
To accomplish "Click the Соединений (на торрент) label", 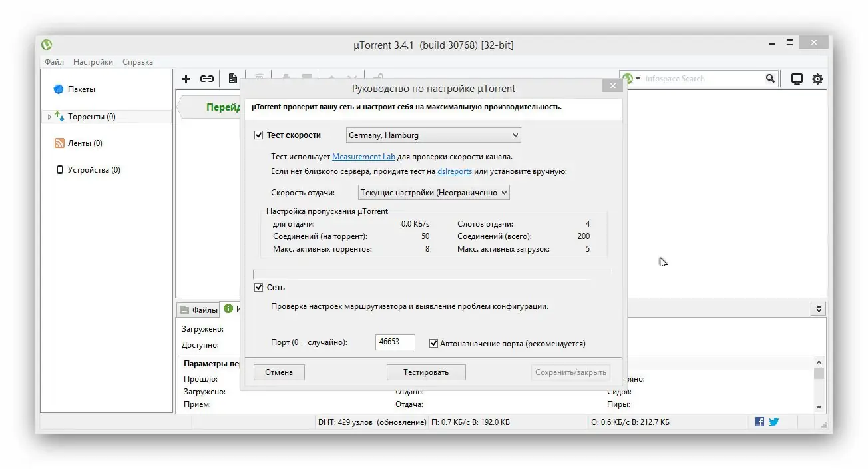I will (320, 236).
